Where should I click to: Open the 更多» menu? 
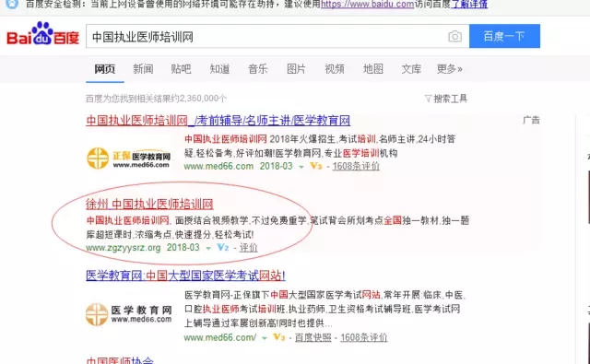pyautogui.click(x=450, y=69)
